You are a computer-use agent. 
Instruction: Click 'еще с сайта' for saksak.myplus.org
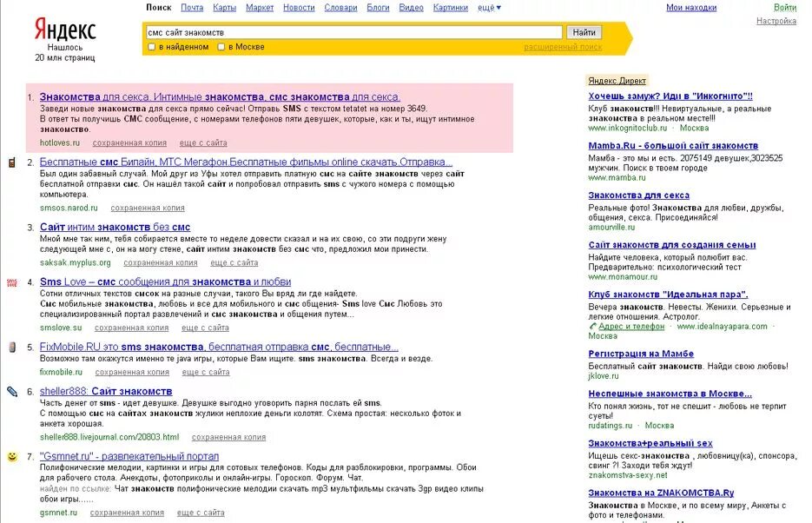(234, 263)
